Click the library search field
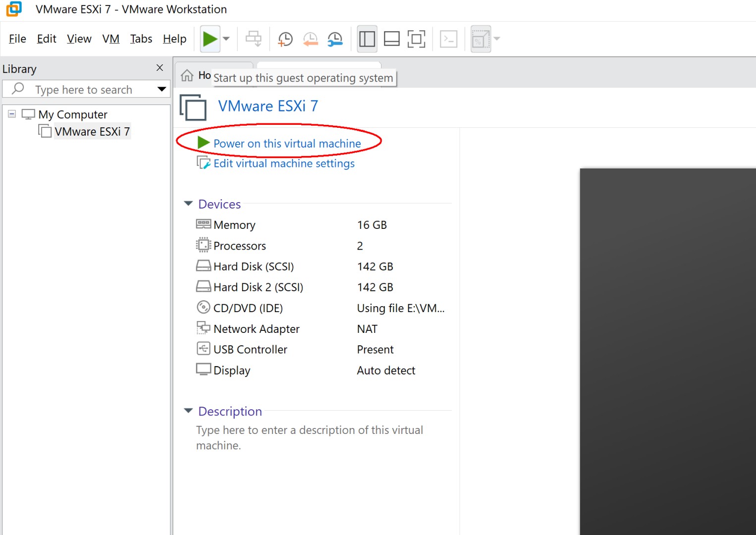756x535 pixels. 86,90
